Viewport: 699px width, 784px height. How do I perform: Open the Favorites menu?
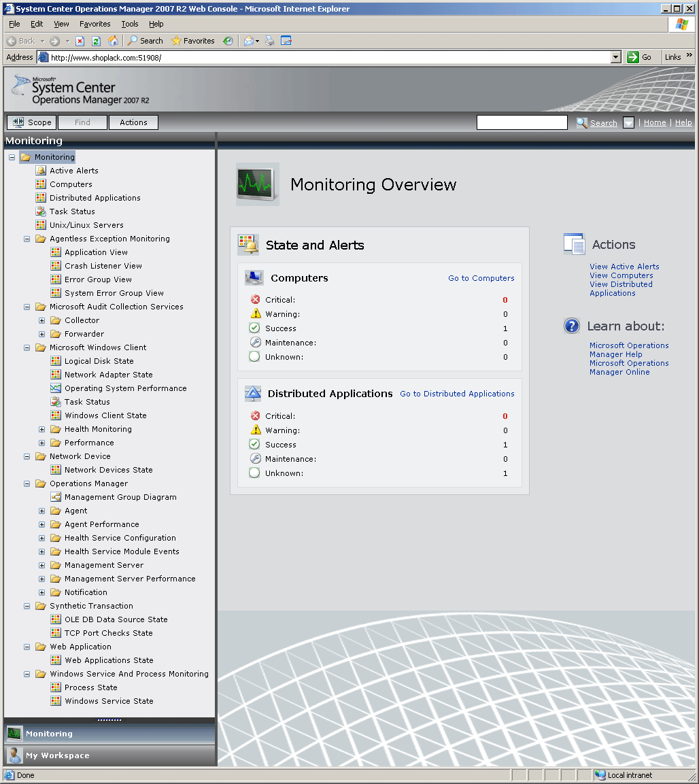click(x=95, y=24)
